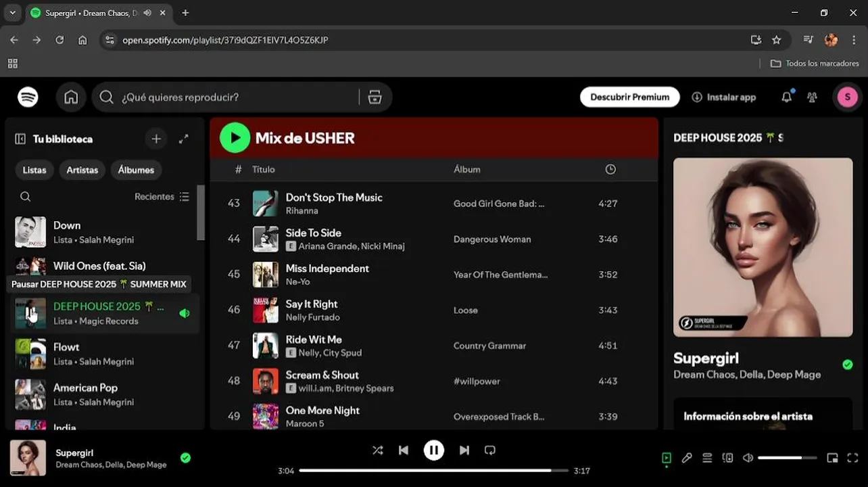
Task: Open Todos los marcadores folder
Action: coord(815,63)
